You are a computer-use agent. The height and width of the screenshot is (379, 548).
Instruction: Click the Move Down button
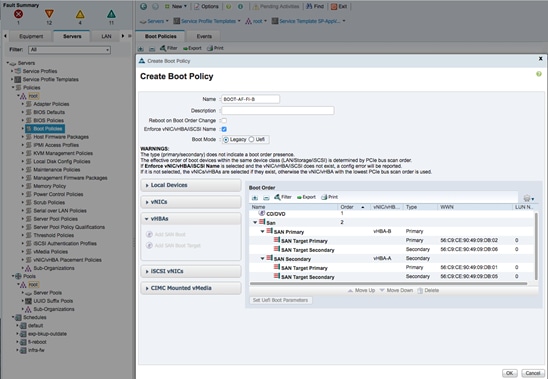396,291
